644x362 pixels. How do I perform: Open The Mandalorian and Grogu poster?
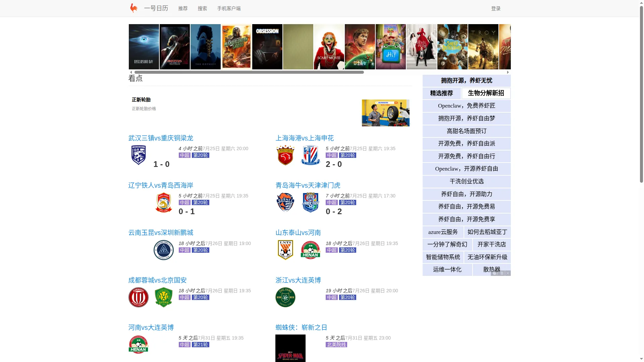click(236, 47)
